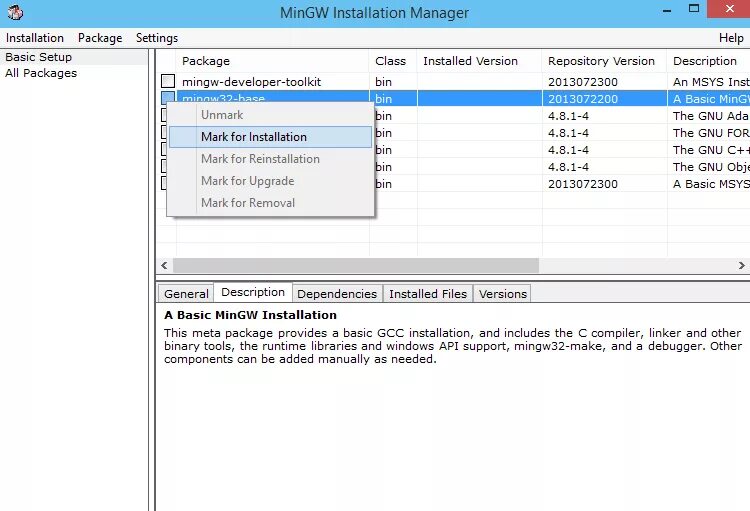Screen dimensions: 750x511
Task: Close the MinGW Installation Manager window
Action: tap(729, 9)
